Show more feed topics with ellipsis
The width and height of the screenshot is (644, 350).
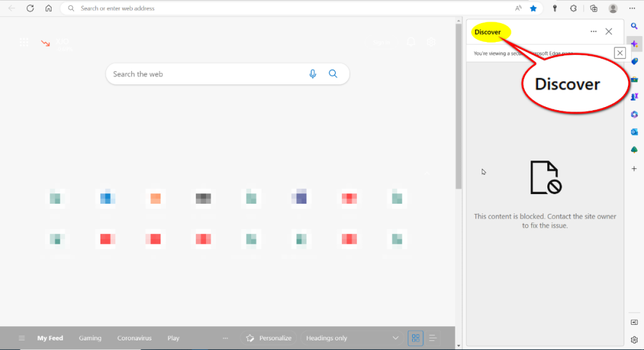coord(225,338)
